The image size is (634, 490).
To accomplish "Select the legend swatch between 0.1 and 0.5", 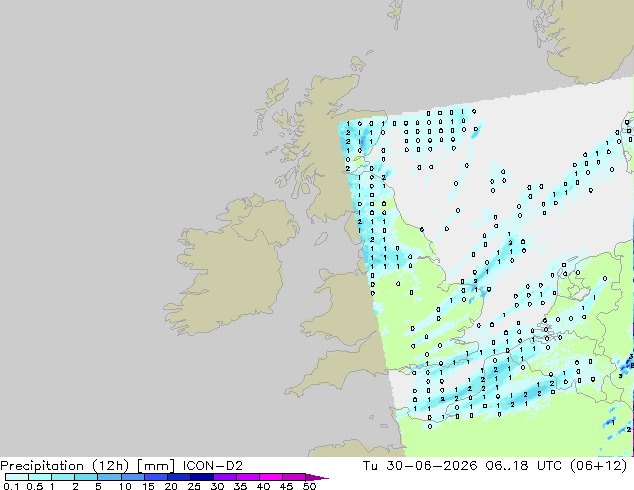I will pos(17,477).
